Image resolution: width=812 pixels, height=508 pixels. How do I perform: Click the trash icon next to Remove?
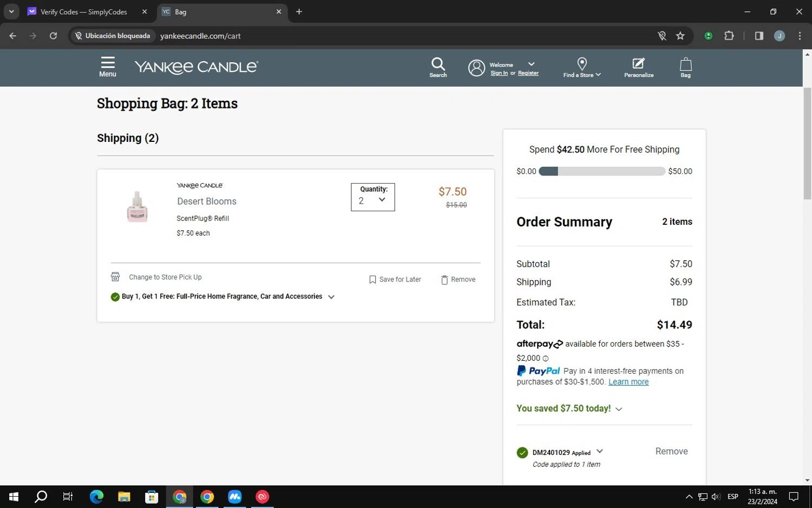[x=444, y=279]
